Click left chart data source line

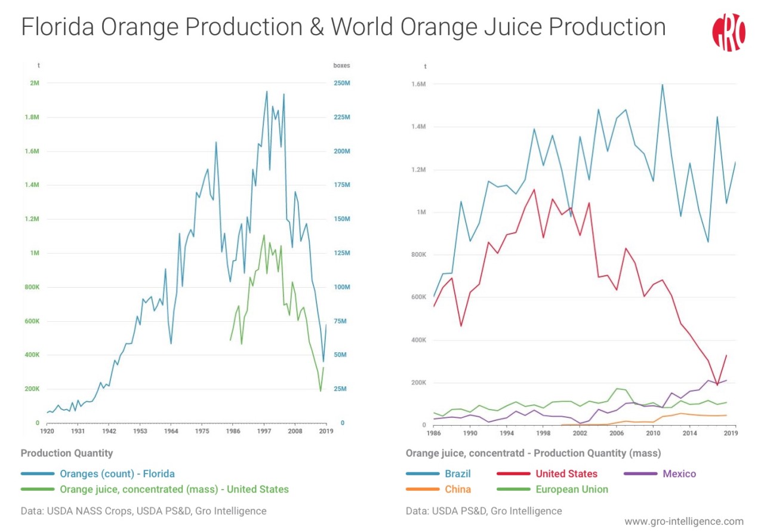click(144, 511)
